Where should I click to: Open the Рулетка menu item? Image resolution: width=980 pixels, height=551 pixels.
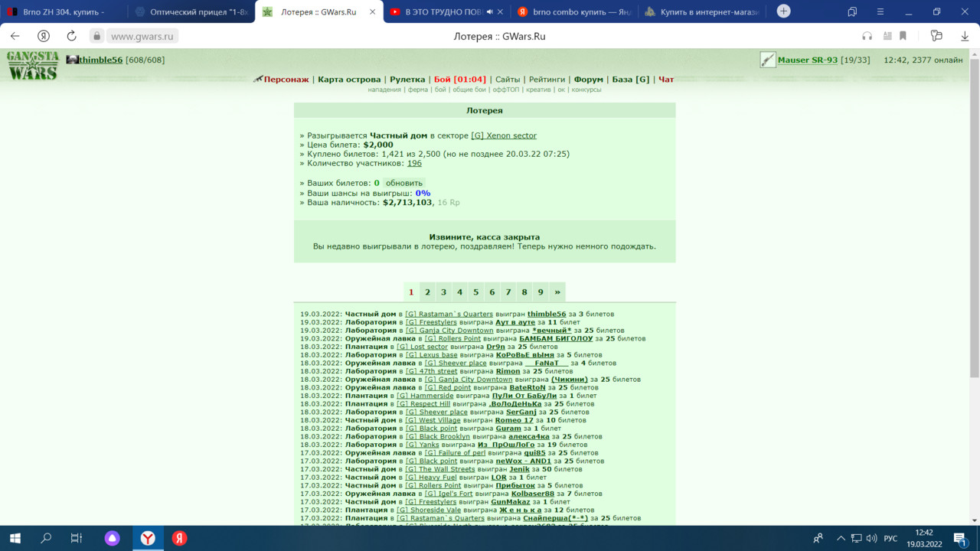[x=407, y=80]
